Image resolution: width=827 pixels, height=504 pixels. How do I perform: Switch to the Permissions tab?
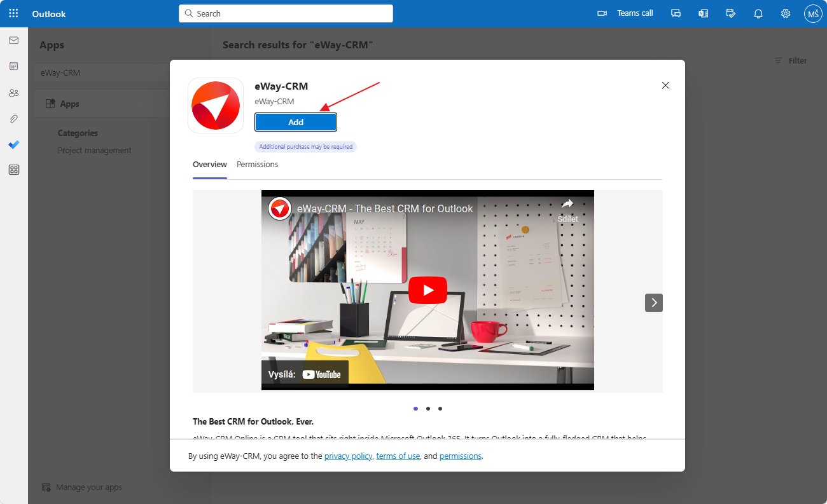[x=257, y=164]
